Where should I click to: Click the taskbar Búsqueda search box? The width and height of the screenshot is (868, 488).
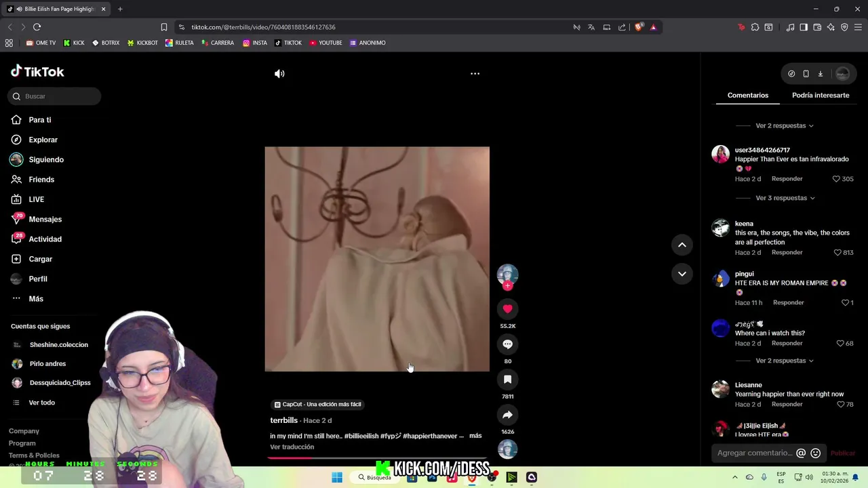[375, 477]
